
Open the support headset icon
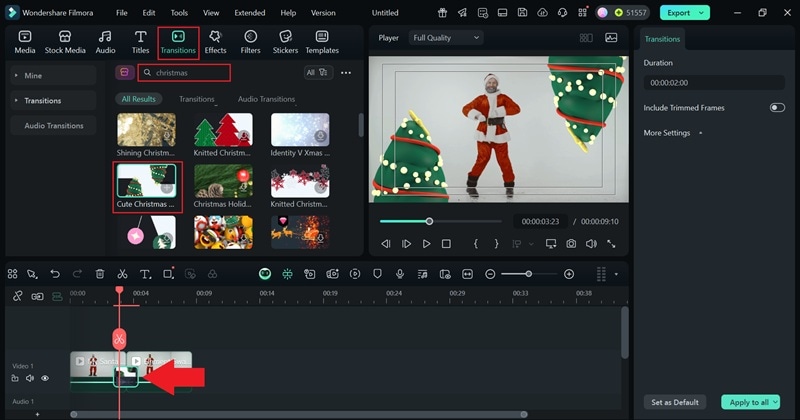(x=562, y=13)
